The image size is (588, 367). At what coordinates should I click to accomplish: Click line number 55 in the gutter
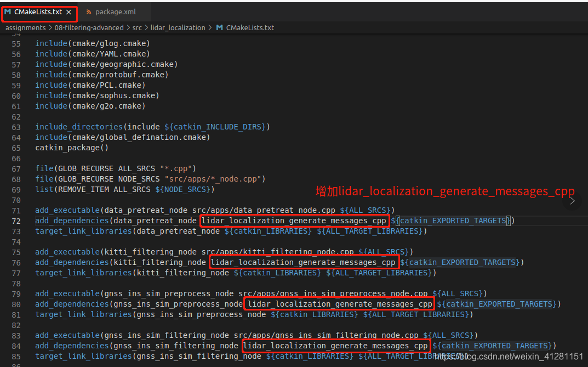coord(16,44)
